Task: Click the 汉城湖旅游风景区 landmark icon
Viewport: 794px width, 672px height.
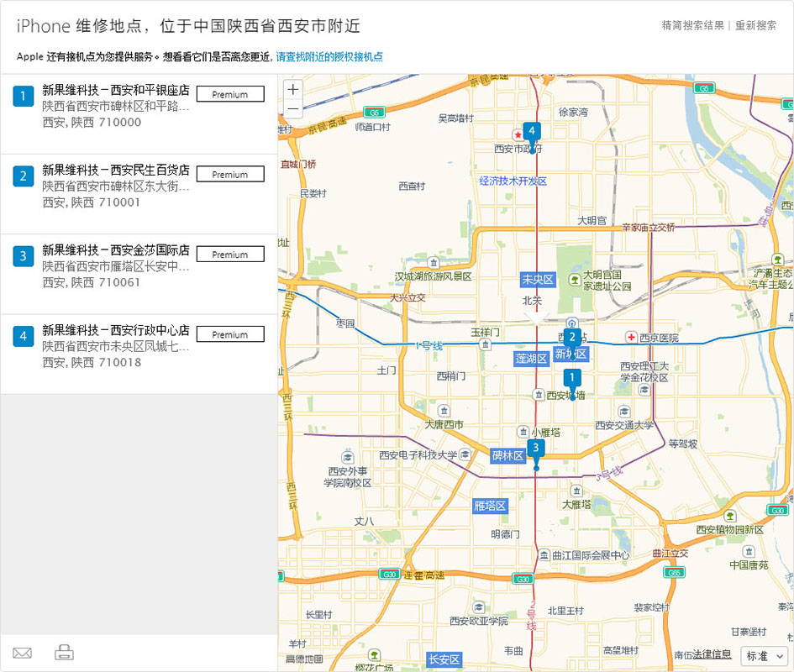Action: (434, 262)
